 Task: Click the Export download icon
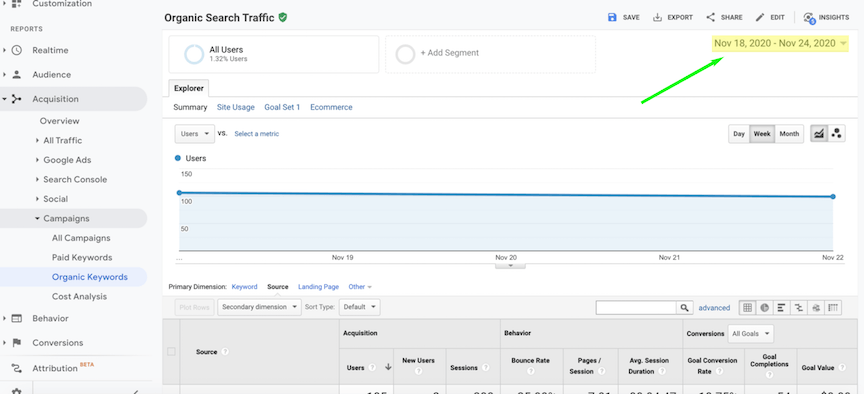pos(657,17)
